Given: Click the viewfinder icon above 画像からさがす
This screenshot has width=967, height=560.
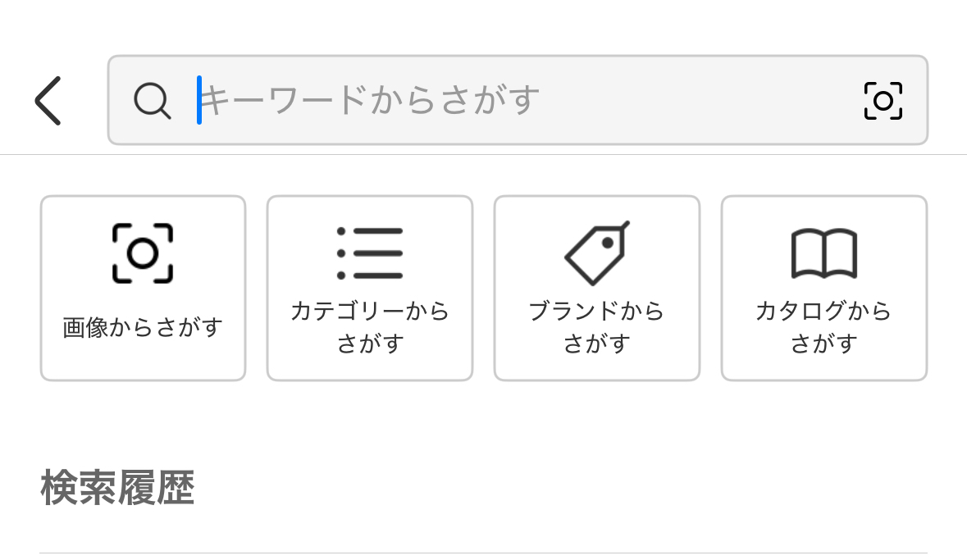Looking at the screenshot, I should pos(143,253).
